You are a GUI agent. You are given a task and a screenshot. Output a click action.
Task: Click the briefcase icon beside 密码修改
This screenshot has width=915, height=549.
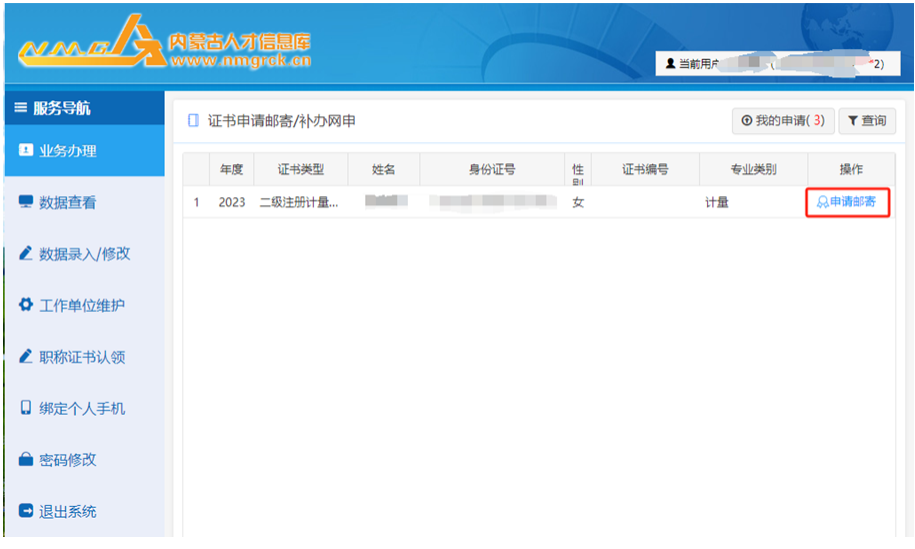point(26,460)
